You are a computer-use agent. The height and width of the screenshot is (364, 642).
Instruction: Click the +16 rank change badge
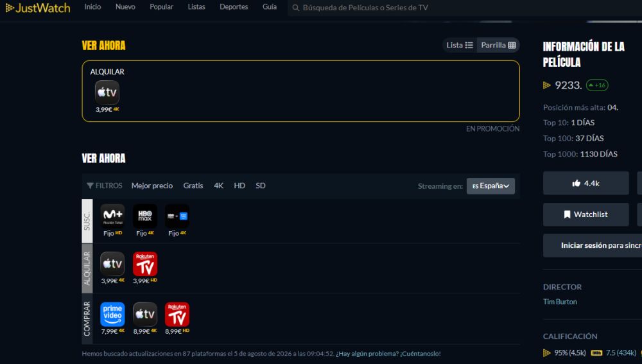point(597,85)
